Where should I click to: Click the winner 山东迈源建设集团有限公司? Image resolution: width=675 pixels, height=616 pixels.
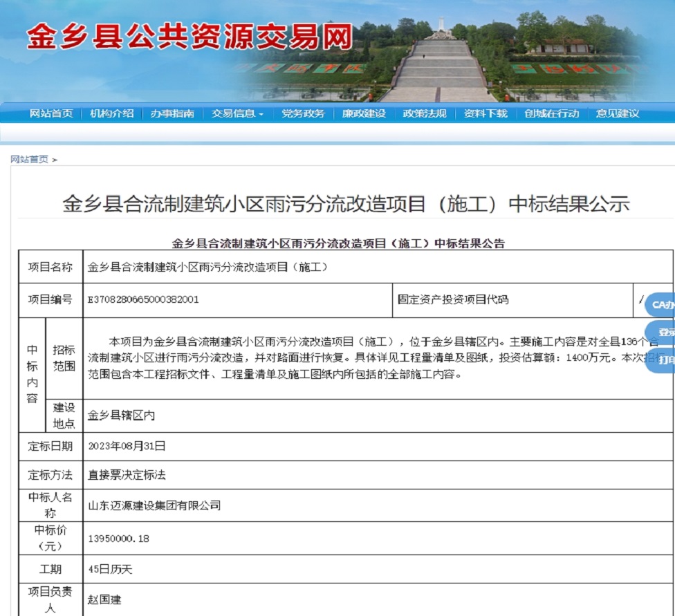tap(154, 505)
